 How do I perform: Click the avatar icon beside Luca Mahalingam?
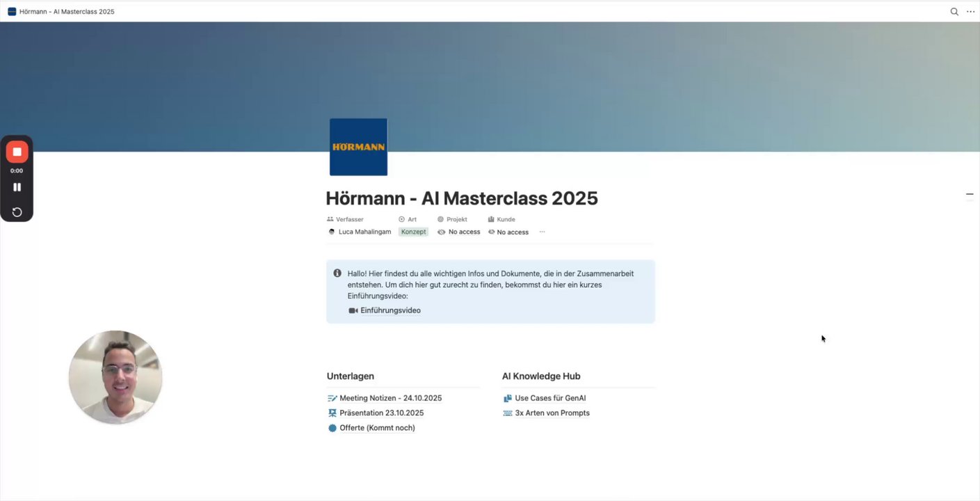[x=332, y=232]
